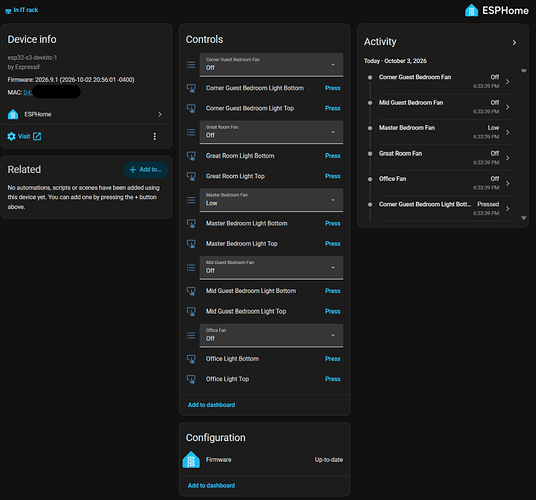Click the In IT rack area icon

pyautogui.click(x=8, y=11)
